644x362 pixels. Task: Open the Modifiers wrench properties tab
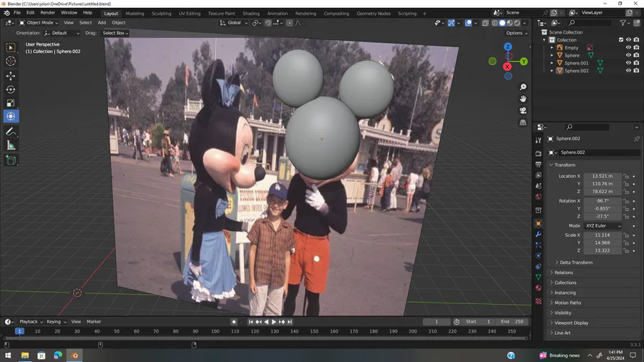point(538,235)
